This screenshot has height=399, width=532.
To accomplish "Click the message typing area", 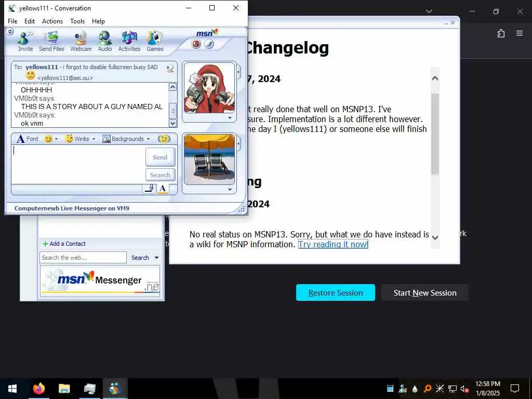I will (78, 165).
